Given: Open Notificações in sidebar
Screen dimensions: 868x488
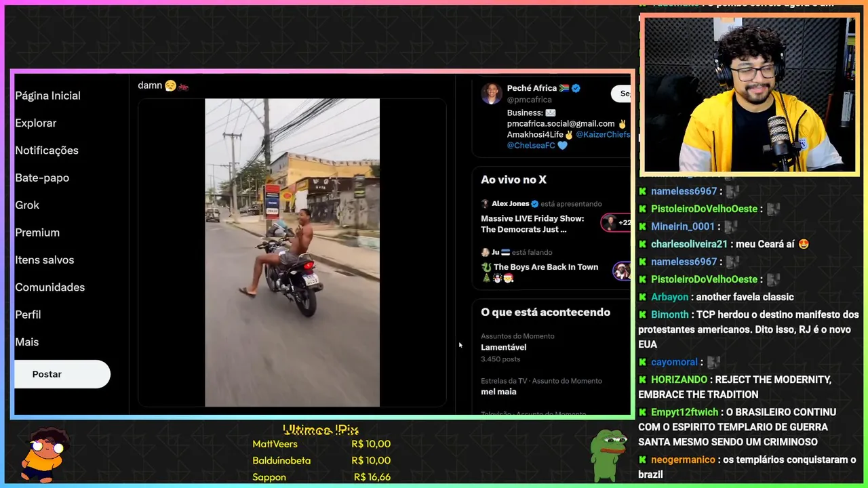Looking at the screenshot, I should pos(47,150).
